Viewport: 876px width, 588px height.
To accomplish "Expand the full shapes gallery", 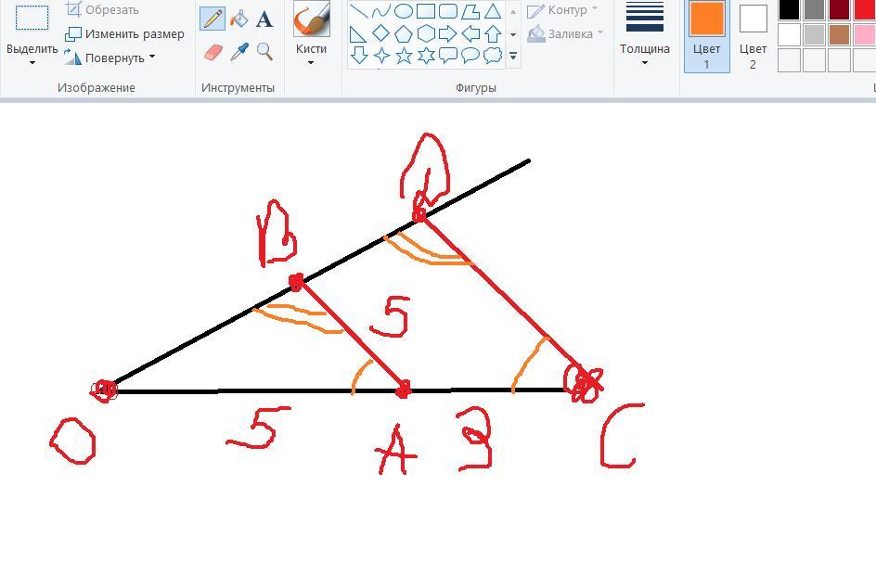I will 513,56.
